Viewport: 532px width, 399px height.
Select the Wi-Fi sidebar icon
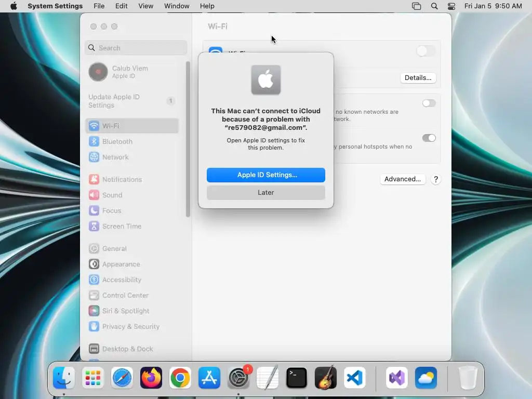pyautogui.click(x=94, y=126)
